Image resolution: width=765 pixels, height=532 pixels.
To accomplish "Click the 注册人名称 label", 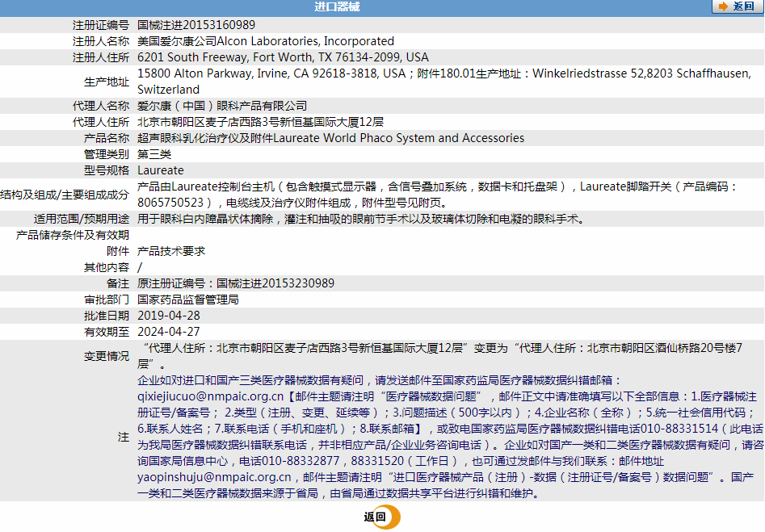I will click(x=101, y=41).
